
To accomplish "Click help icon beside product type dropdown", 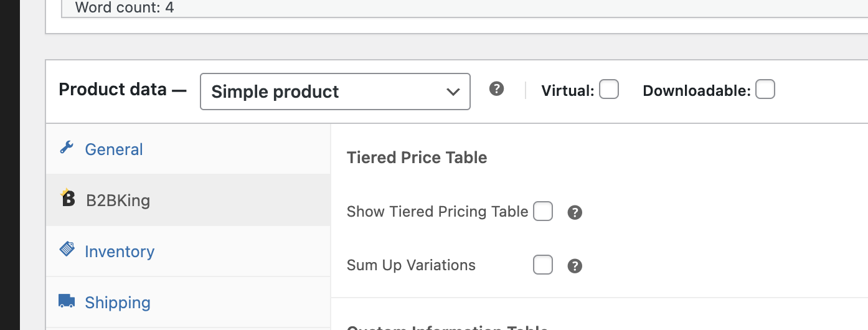I will (x=496, y=89).
